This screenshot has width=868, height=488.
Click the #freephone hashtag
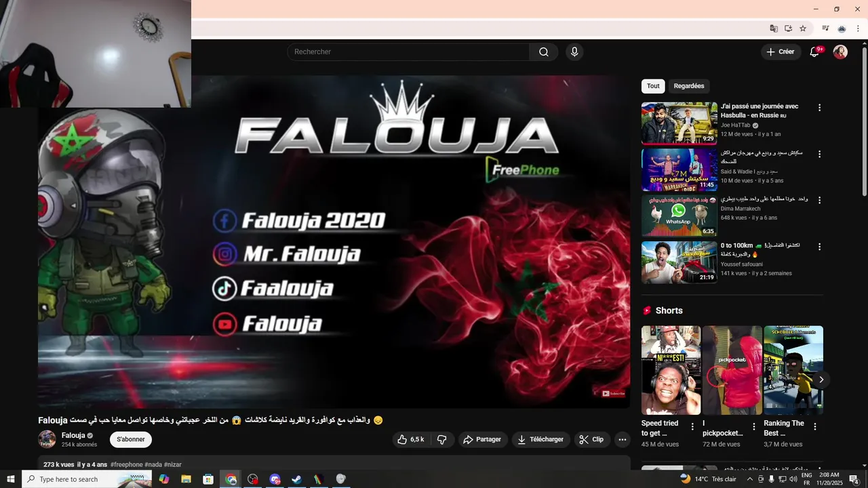click(x=127, y=464)
